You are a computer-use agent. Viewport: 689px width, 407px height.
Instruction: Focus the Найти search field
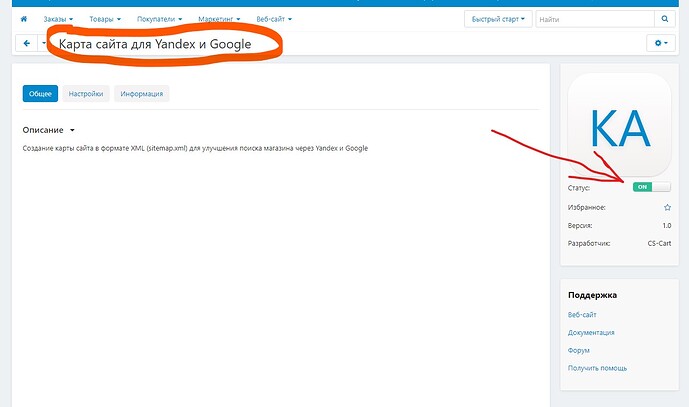point(595,19)
